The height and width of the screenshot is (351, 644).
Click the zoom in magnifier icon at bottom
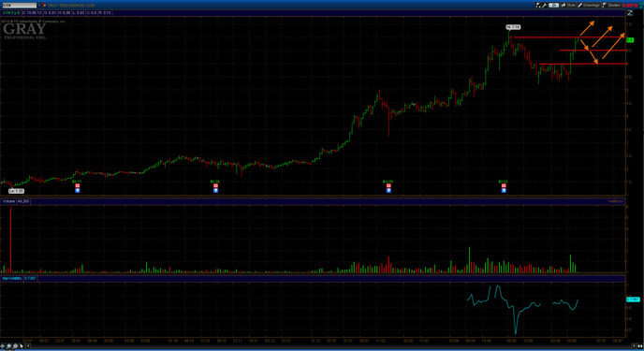[x=9, y=346]
